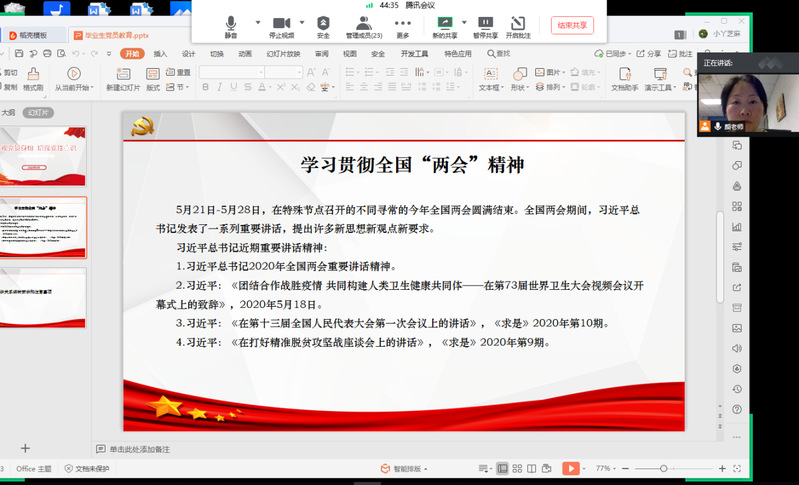
Task: Select the second slide thumbnail
Action: pos(43,227)
